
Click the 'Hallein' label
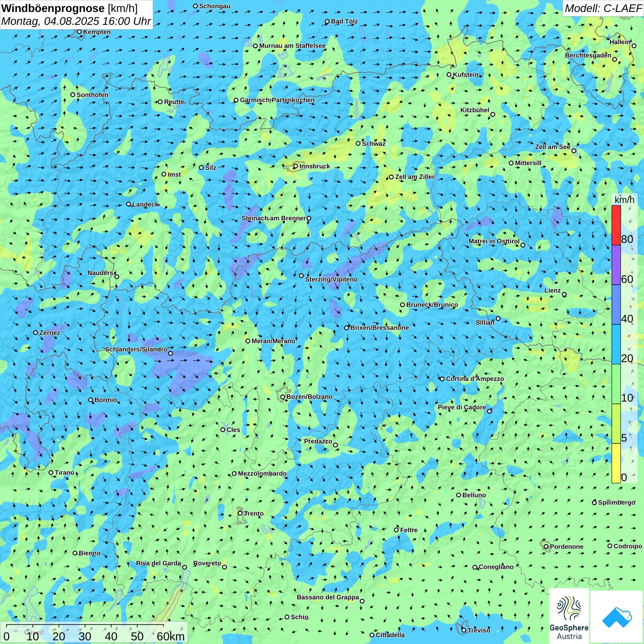tap(620, 42)
